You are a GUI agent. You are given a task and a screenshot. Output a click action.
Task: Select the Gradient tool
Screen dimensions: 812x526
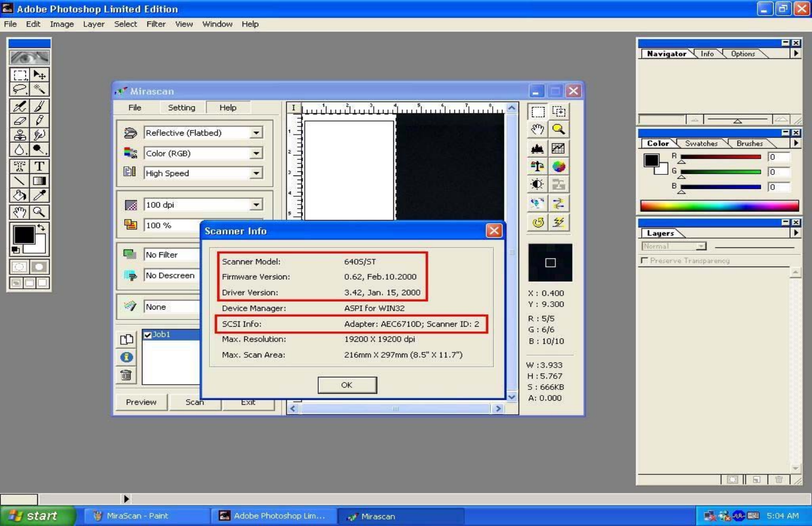click(39, 181)
